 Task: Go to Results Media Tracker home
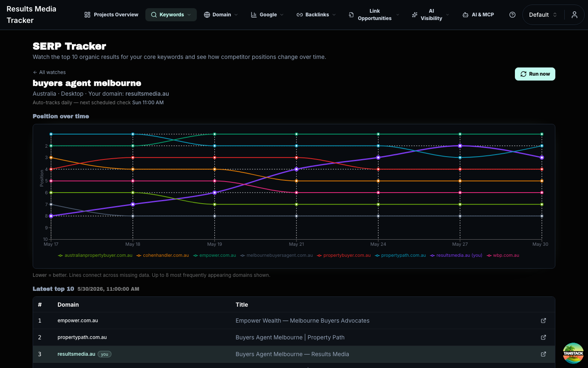[x=31, y=15]
